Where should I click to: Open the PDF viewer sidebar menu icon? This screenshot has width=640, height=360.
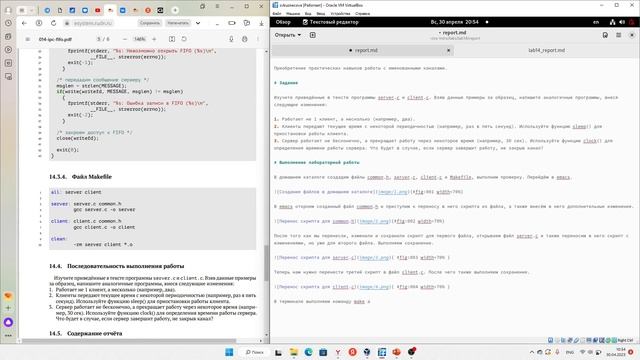(x=28, y=39)
